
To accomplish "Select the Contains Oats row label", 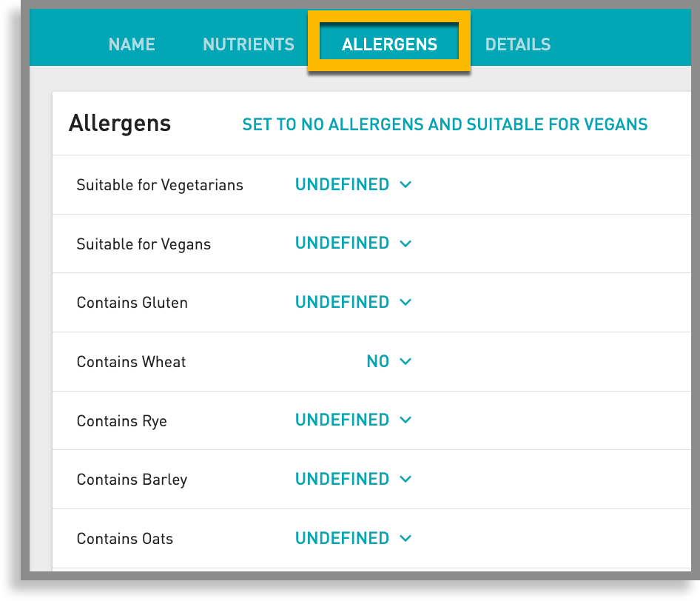I will click(124, 538).
